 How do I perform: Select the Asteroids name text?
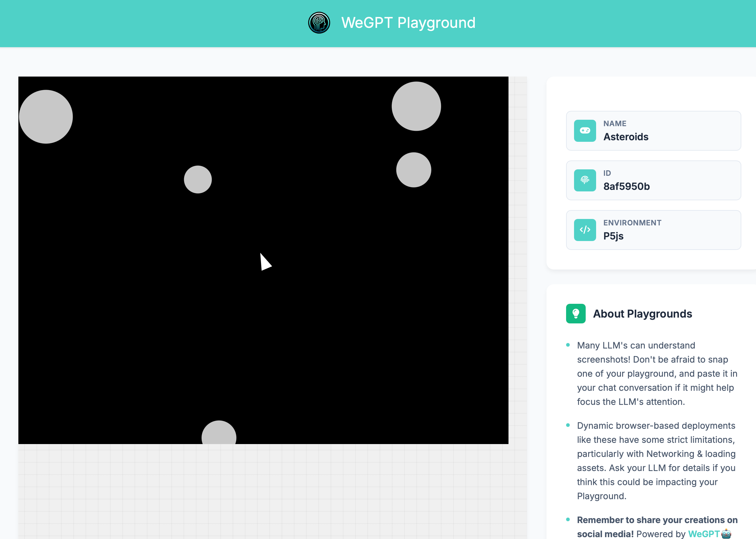point(626,137)
